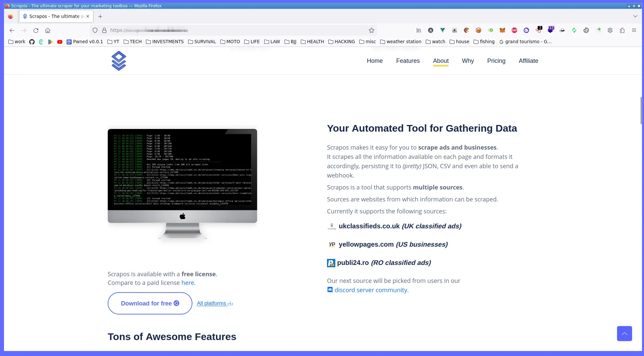The width and height of the screenshot is (644, 356).
Task: Bookmark this page with the star
Action: (372, 30)
